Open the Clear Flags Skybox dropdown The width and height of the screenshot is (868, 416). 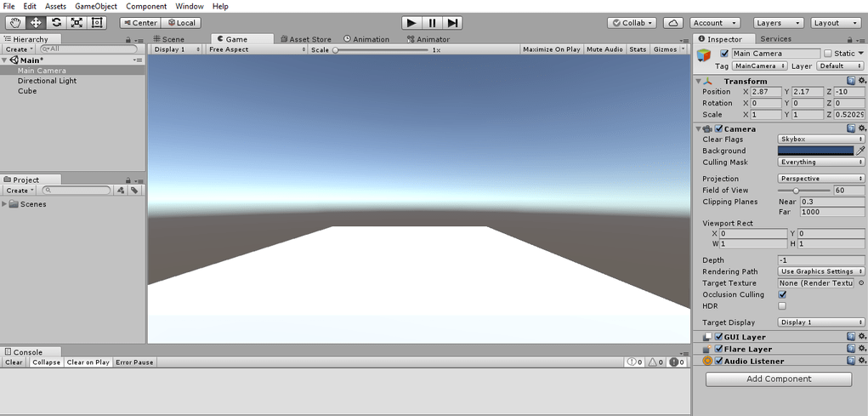point(821,140)
